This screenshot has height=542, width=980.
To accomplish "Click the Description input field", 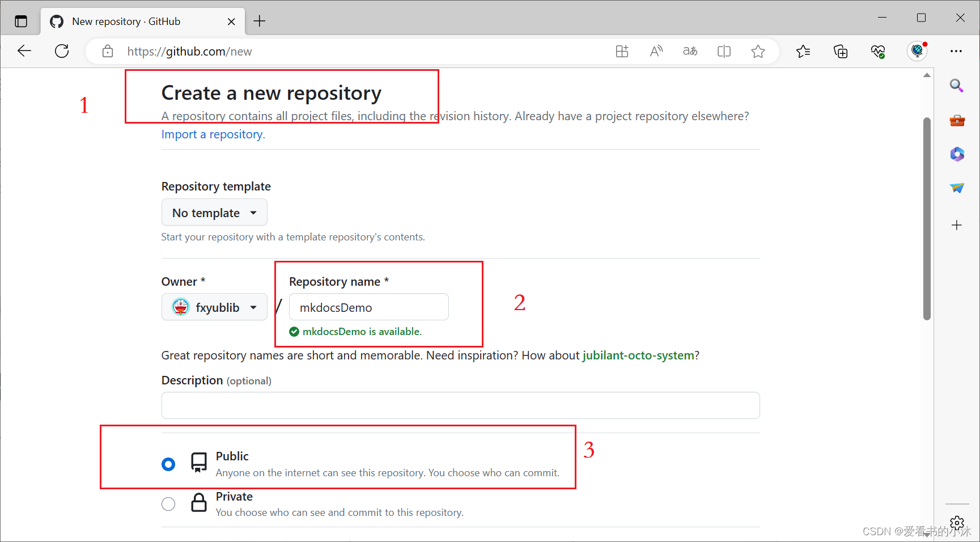I will [460, 405].
